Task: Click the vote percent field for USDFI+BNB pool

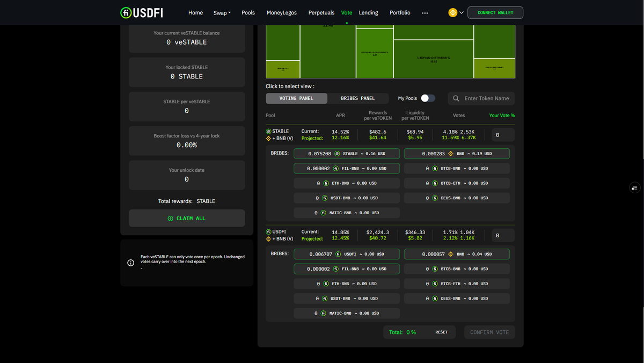Action: tap(503, 235)
